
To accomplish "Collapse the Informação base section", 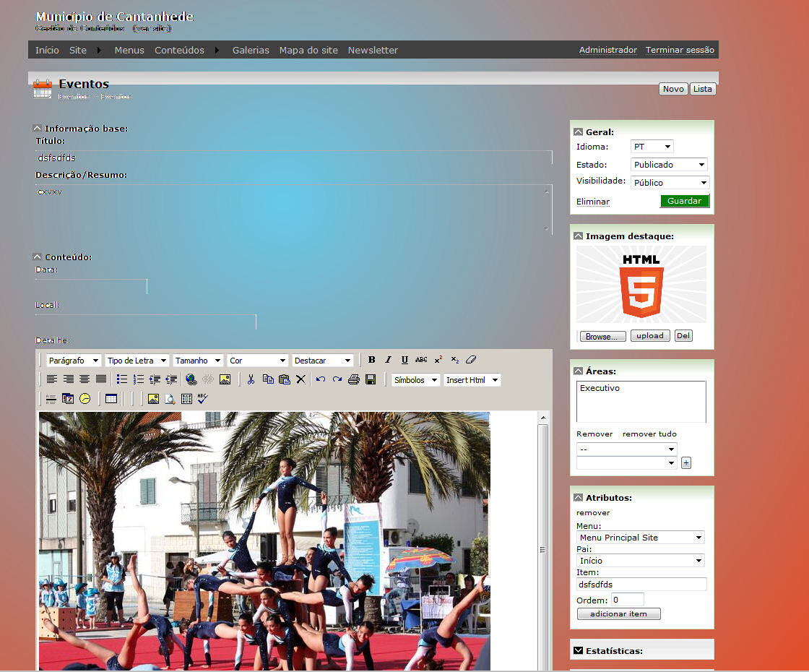I will pos(38,129).
